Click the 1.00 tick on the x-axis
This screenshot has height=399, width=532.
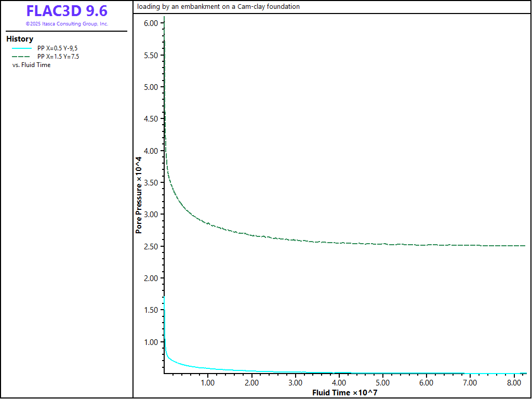[x=208, y=383]
